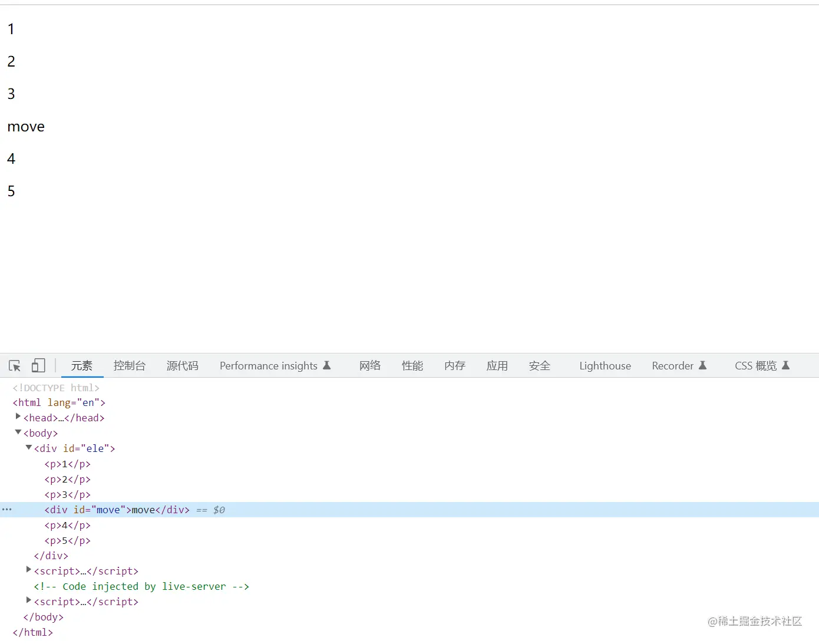
Task: Click the "move" text on the page
Action: click(x=26, y=127)
